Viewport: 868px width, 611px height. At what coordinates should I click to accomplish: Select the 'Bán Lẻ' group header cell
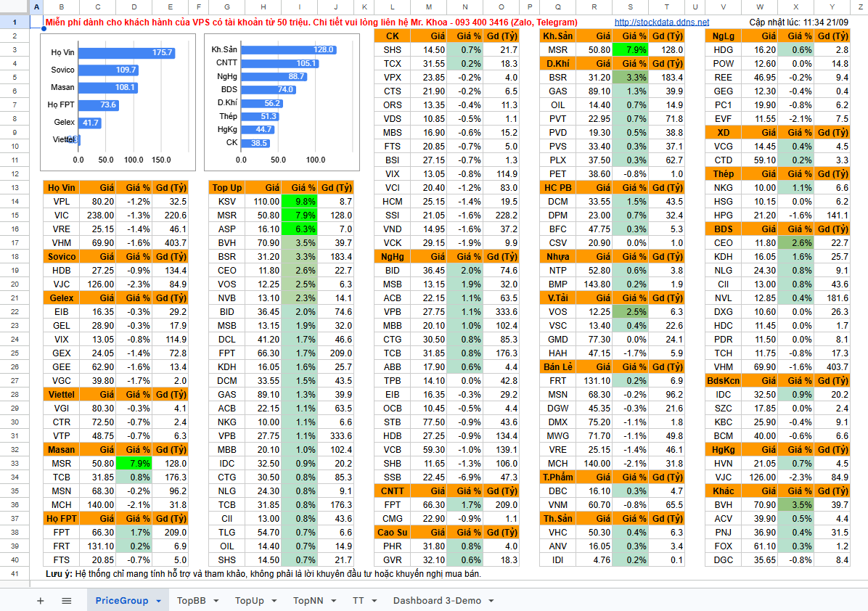pyautogui.click(x=558, y=367)
